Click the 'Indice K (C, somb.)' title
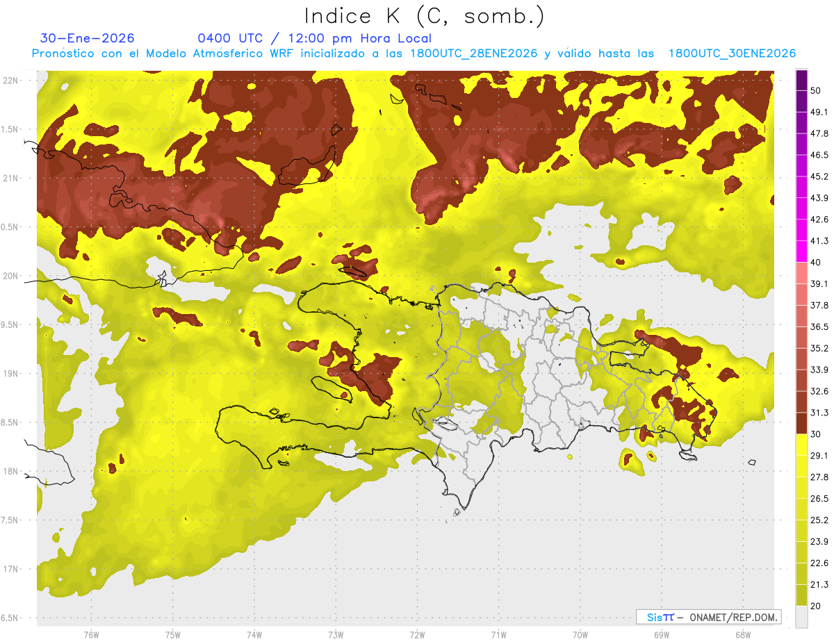The height and width of the screenshot is (644, 834). point(425,16)
